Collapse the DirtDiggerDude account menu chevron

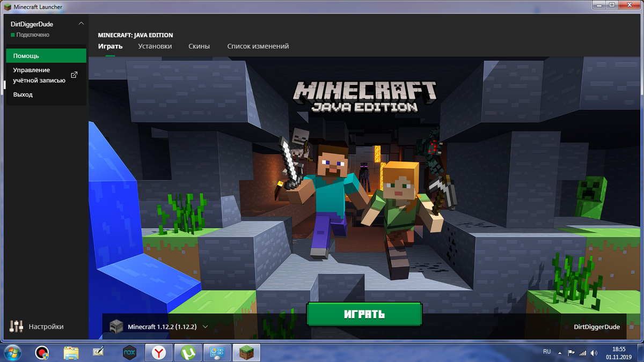click(81, 24)
